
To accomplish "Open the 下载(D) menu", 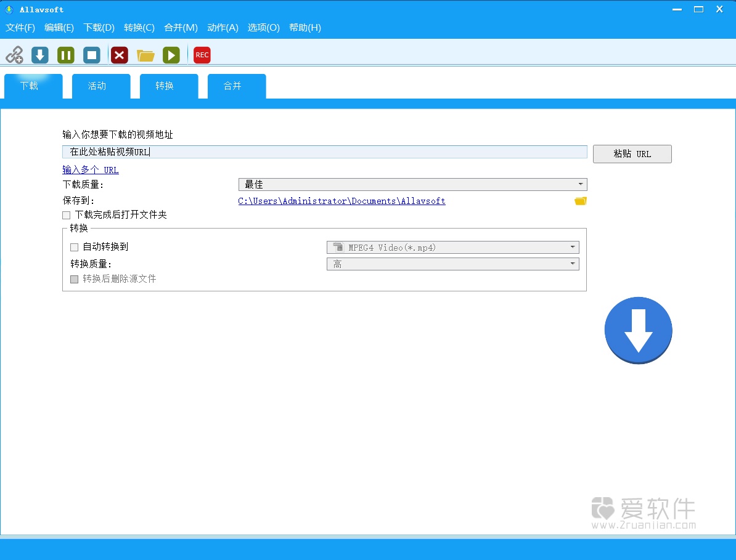I will pos(99,28).
